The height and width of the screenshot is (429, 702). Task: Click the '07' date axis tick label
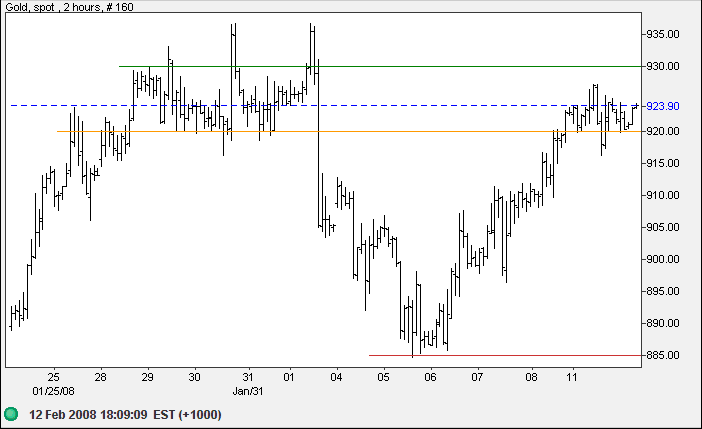[477, 378]
